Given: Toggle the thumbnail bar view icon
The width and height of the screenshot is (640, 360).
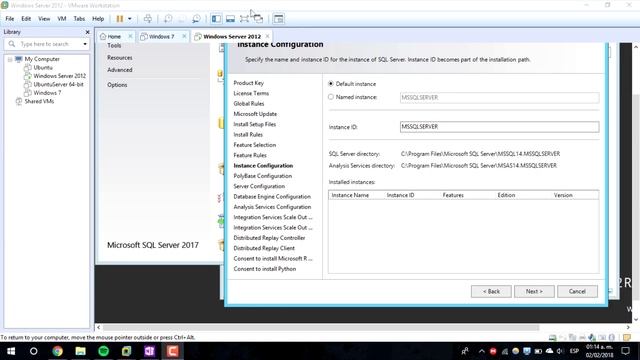Looking at the screenshot, I should tap(230, 19).
